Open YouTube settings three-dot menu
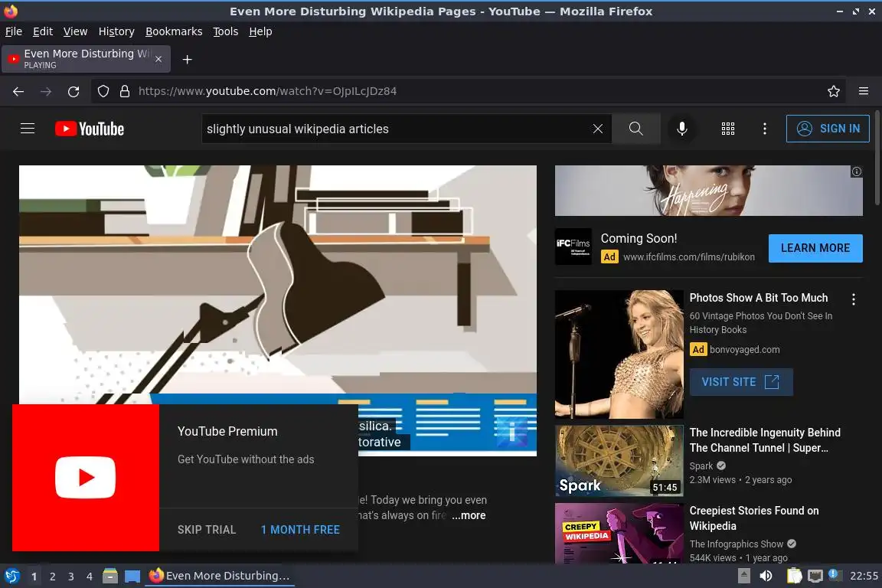 tap(764, 129)
